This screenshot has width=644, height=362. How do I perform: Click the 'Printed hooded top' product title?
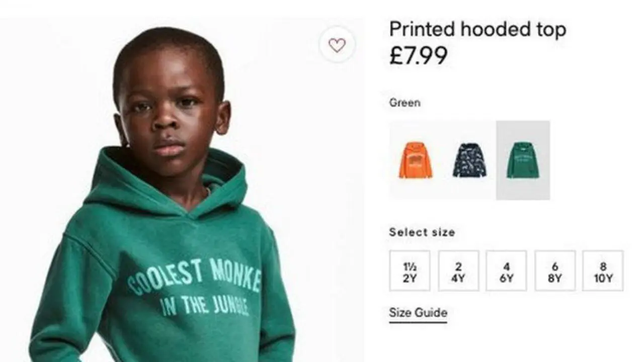[x=477, y=30]
